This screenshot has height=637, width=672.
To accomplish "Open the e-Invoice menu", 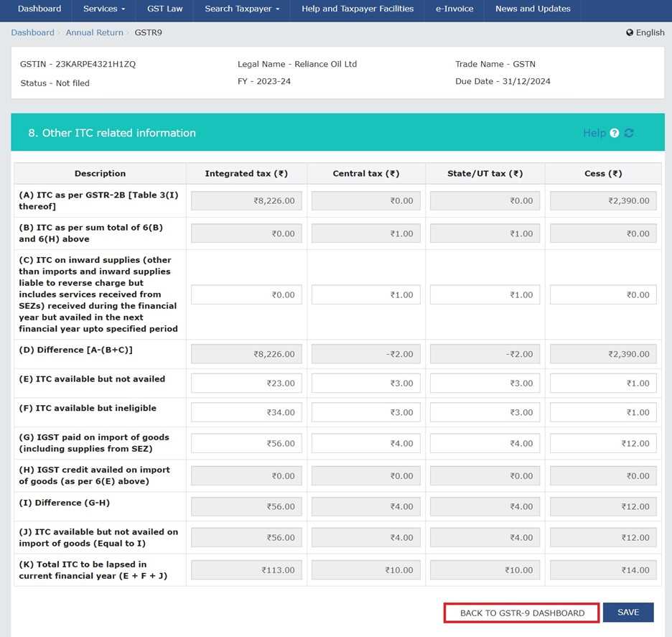I will [x=454, y=9].
